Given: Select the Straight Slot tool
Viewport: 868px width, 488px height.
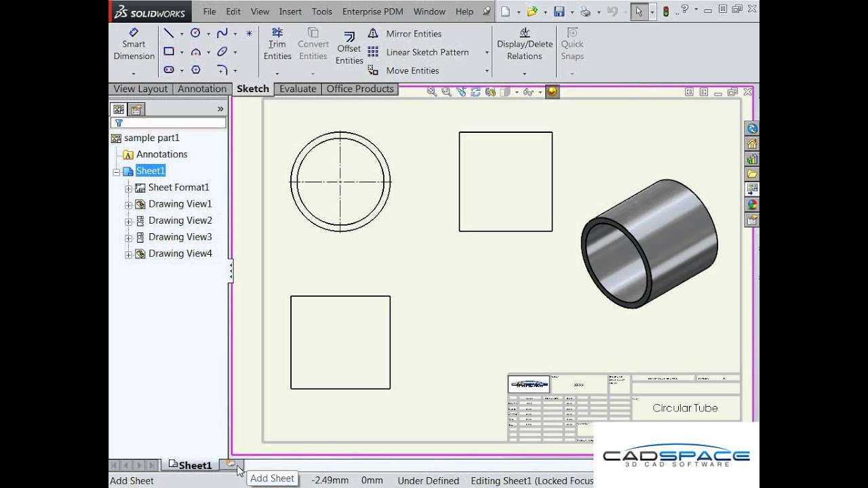Looking at the screenshot, I should pos(169,70).
